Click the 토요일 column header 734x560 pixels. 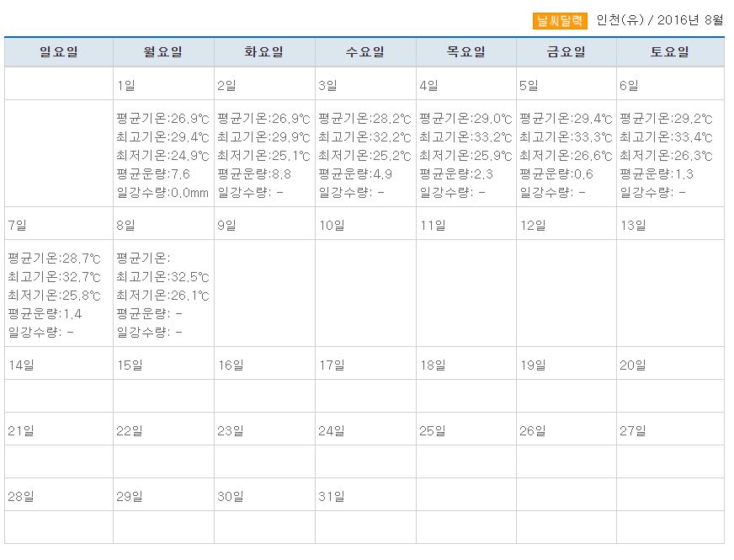coord(670,52)
